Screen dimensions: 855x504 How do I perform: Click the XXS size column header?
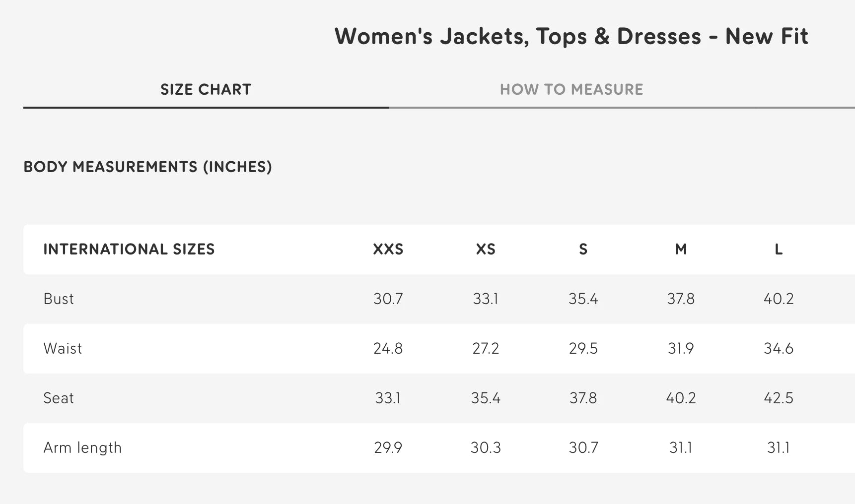coord(388,249)
